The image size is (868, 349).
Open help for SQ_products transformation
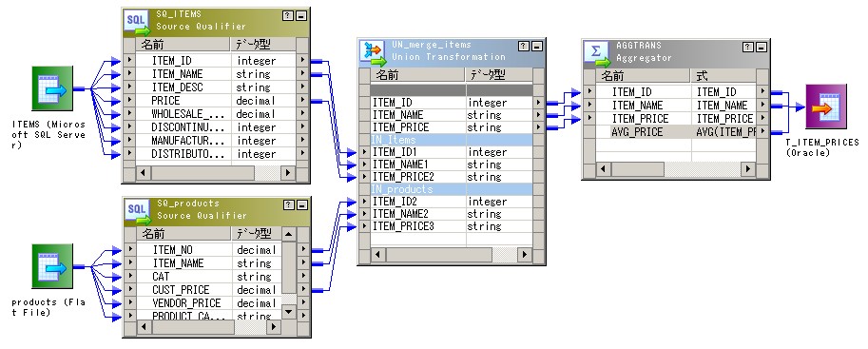[x=288, y=204]
